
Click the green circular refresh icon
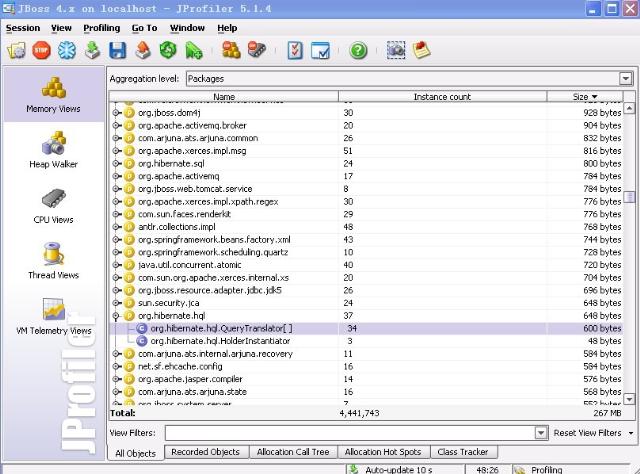click(x=168, y=51)
